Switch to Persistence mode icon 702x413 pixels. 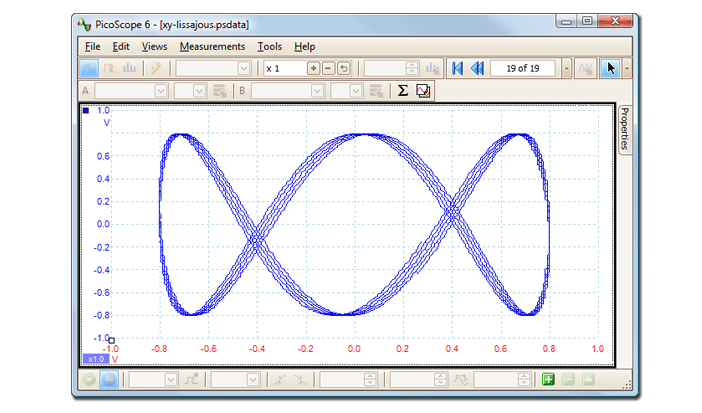click(x=109, y=68)
